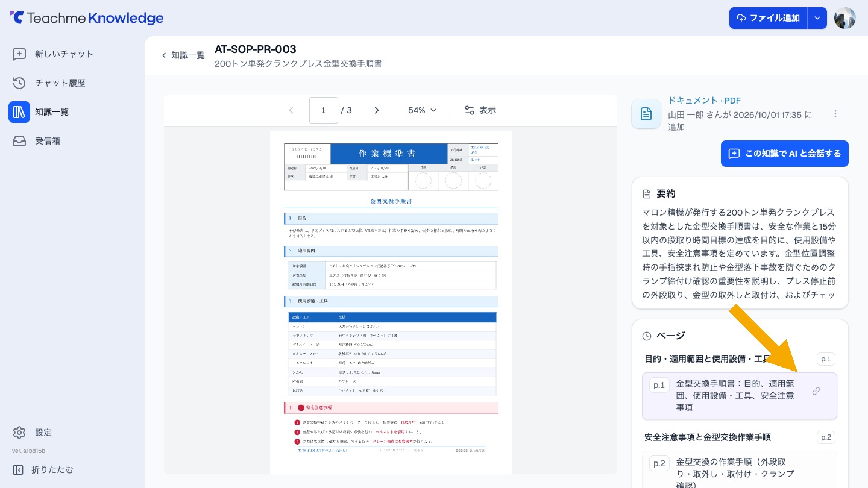Select the p.1 金型交換手順書 page entry
868x488 pixels.
pyautogui.click(x=740, y=396)
